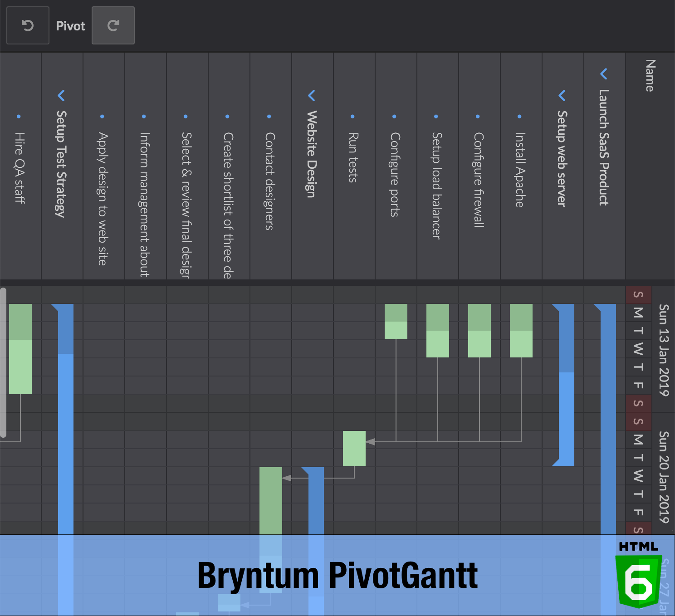
Task: Collapse the Launch SaaS Product group
Action: click(603, 73)
